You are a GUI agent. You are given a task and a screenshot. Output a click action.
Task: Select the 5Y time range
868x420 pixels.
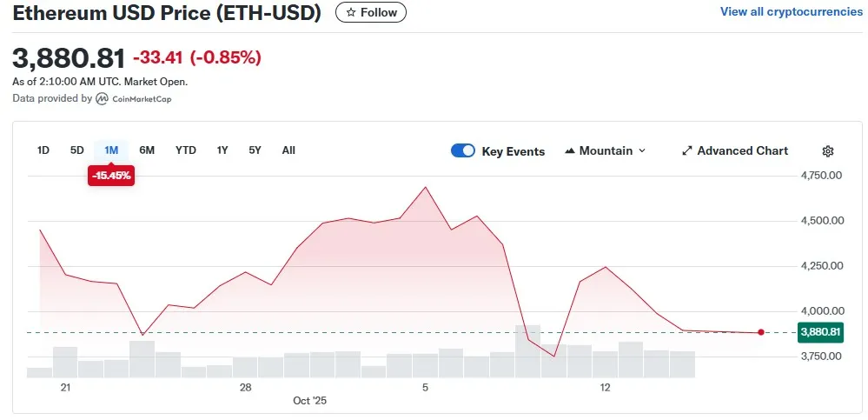(x=255, y=150)
